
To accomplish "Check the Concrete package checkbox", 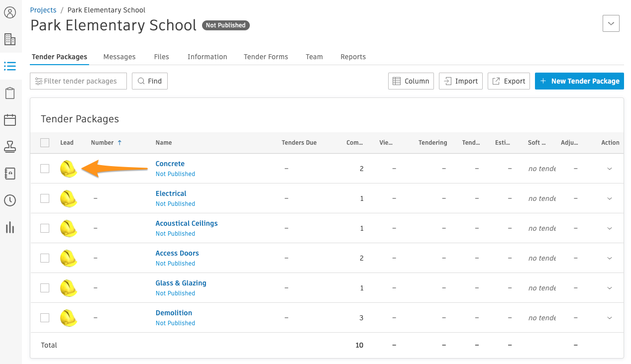I will pyautogui.click(x=45, y=169).
